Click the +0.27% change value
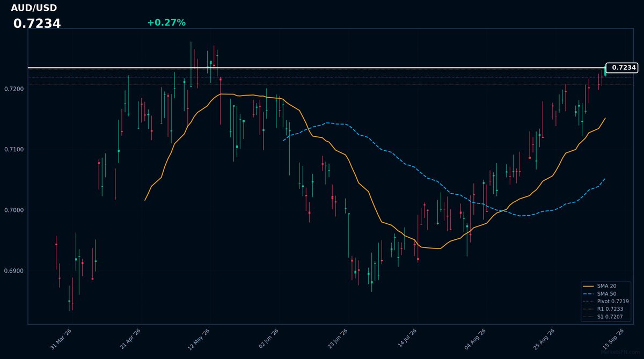Image resolution: width=644 pixels, height=359 pixels. click(x=166, y=23)
